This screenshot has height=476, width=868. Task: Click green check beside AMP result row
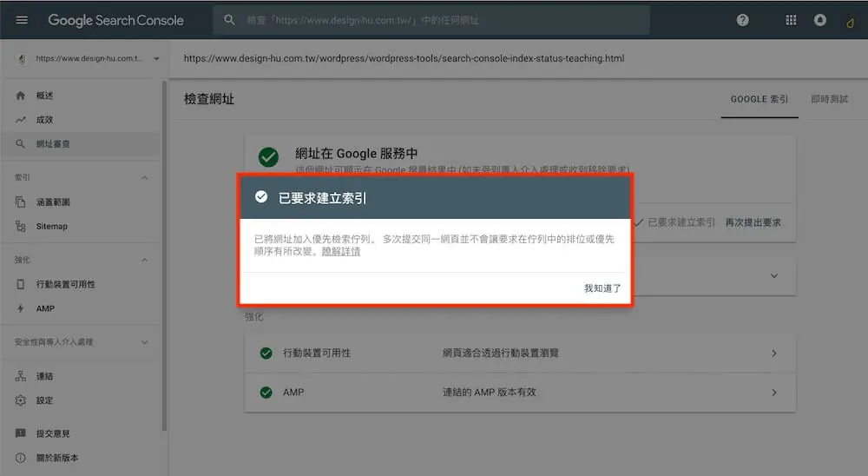pyautogui.click(x=266, y=393)
